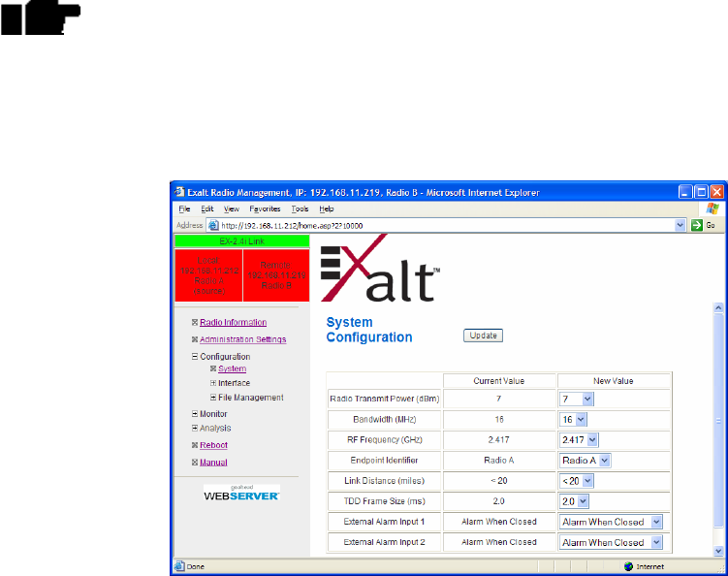Viewport: 728px width, 576px height.
Task: Open External Alarm Input 1 dropdown
Action: coord(611,522)
